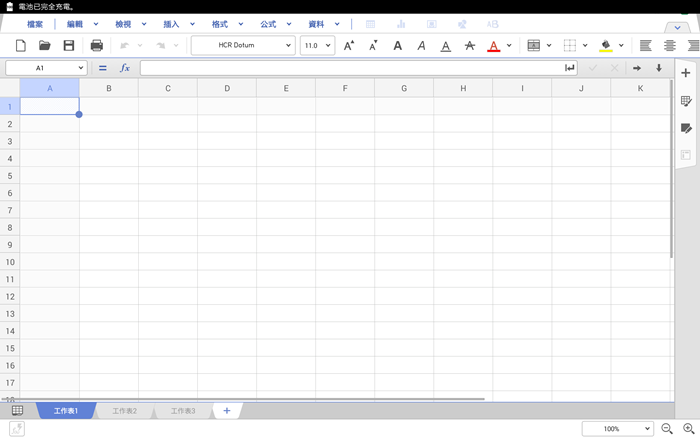This screenshot has height=438, width=700.
Task: Apply strikethrough formatting
Action: point(469,46)
